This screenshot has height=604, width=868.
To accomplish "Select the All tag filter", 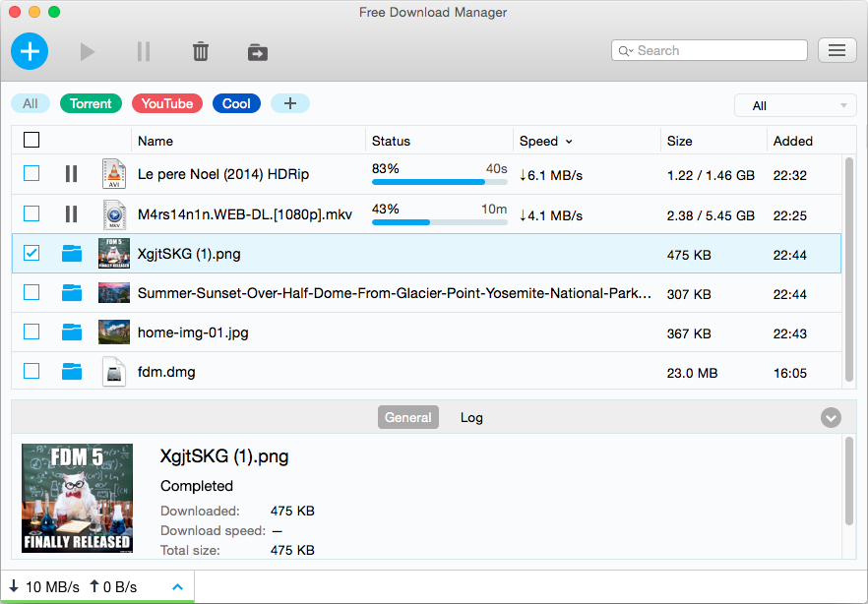I will coord(31,103).
